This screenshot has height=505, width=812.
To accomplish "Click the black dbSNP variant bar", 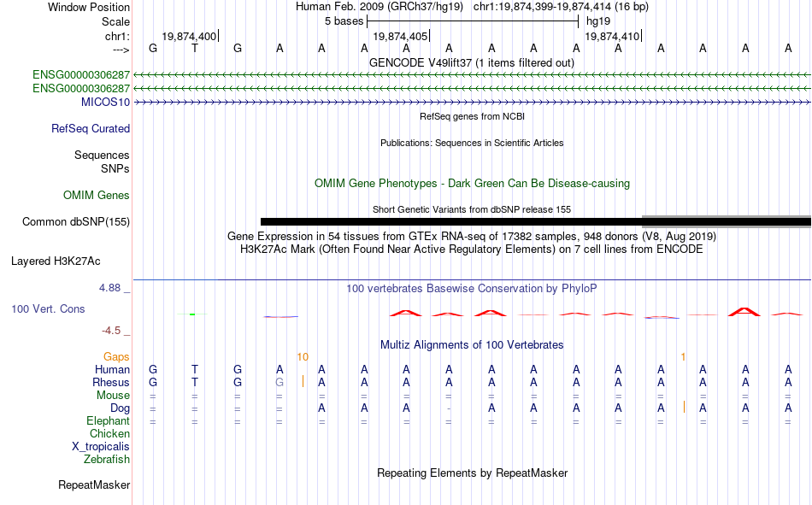I will pos(535,221).
